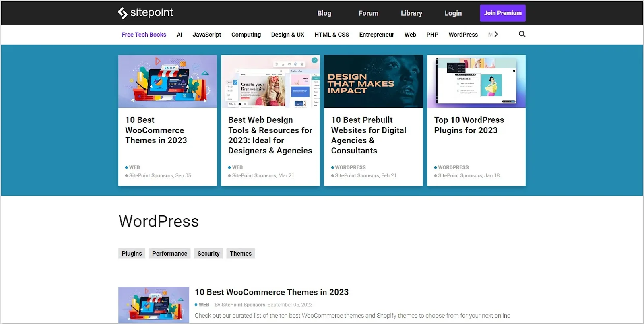
Task: Open the Computing category
Action: click(x=246, y=35)
